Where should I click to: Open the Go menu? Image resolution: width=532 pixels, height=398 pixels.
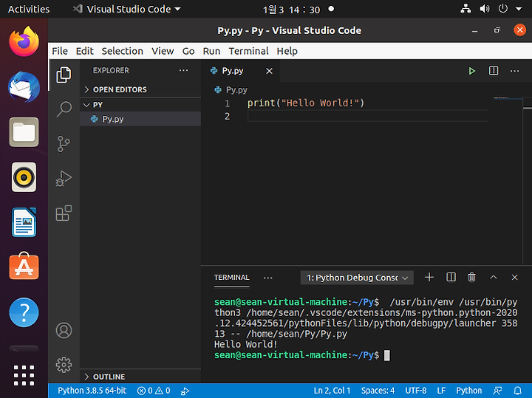pyautogui.click(x=188, y=51)
